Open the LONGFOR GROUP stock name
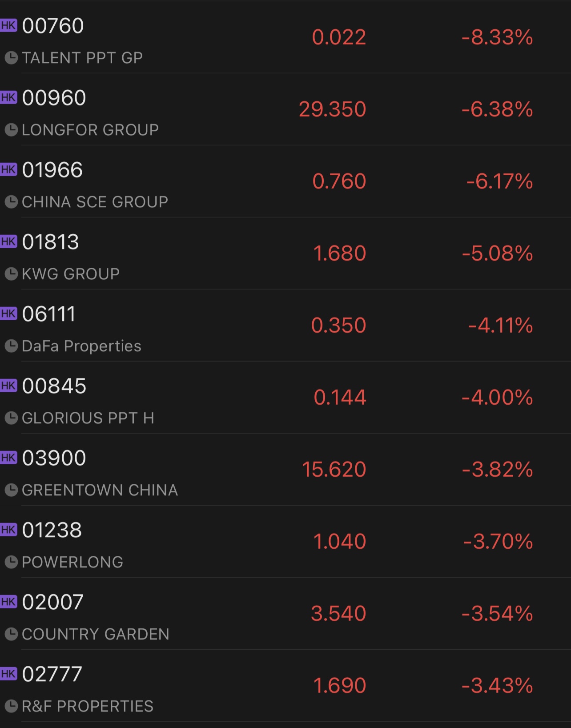 (90, 130)
